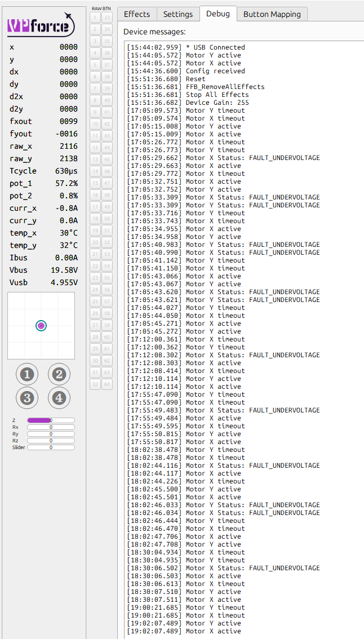This screenshot has height=639, width=364.
Task: Click the 'Stop All Effects' log line
Action: tap(188, 95)
